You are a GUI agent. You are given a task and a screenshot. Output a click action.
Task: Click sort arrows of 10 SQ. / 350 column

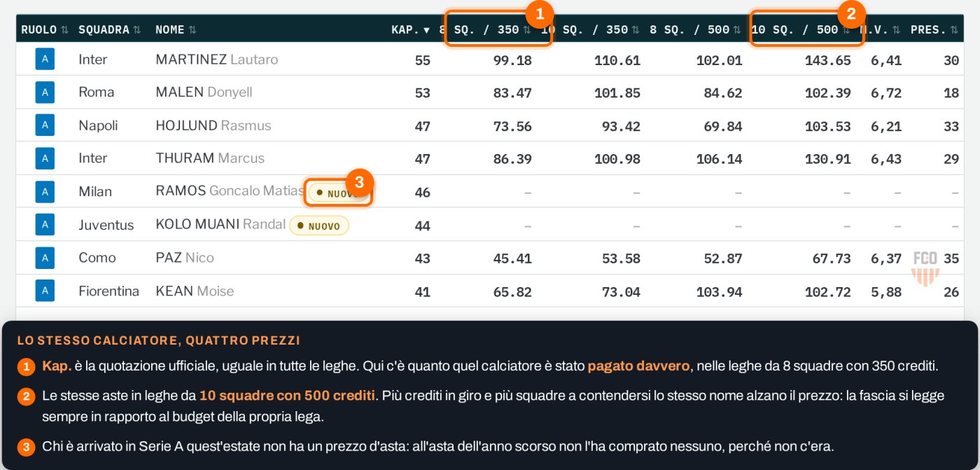click(636, 29)
